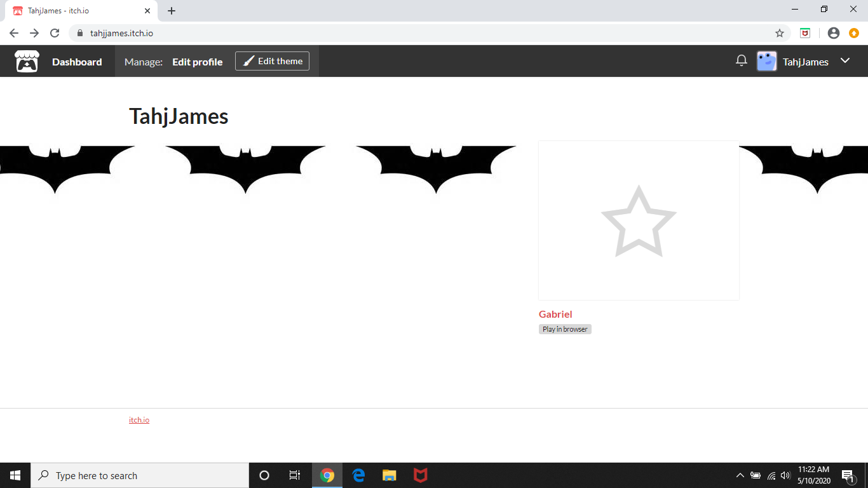Click the Edit theme button

pos(272,61)
